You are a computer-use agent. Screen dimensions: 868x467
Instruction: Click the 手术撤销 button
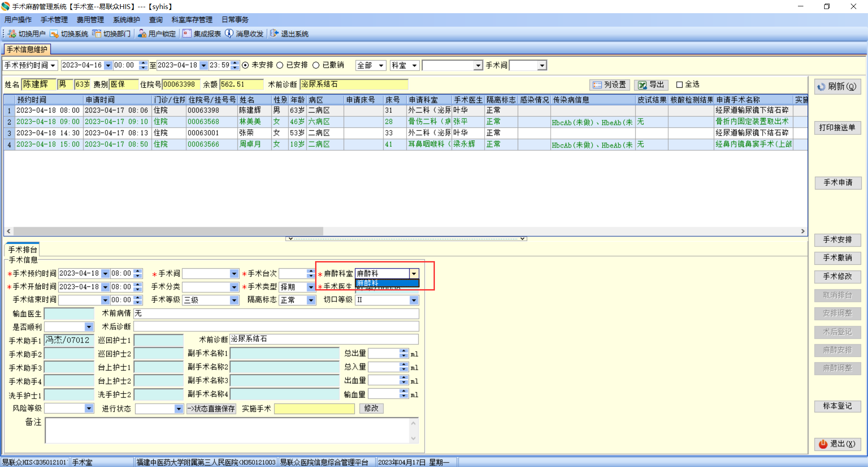click(837, 258)
